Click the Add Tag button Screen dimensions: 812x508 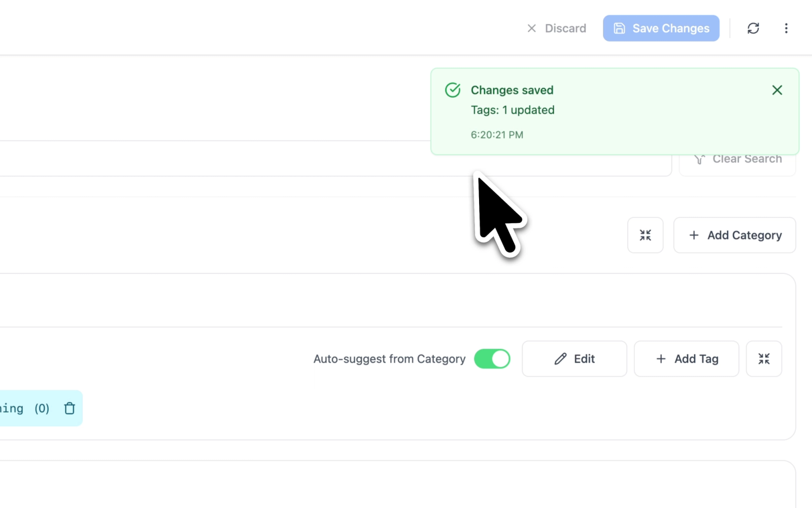pyautogui.click(x=686, y=359)
